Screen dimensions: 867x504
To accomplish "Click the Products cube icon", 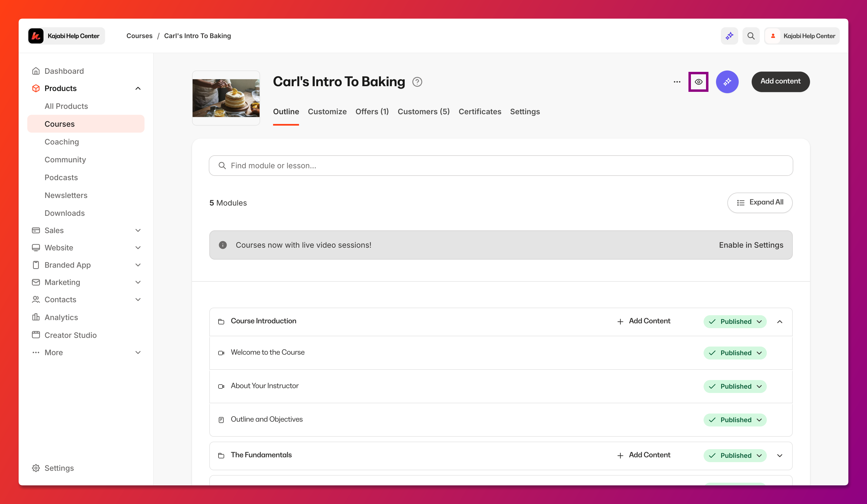I will coord(36,88).
